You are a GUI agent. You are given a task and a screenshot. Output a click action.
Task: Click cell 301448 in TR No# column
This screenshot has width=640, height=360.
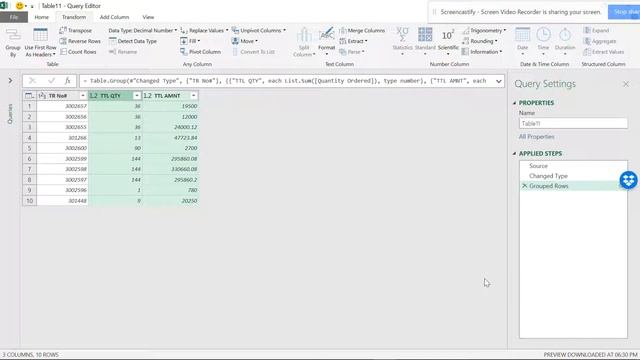click(x=62, y=201)
